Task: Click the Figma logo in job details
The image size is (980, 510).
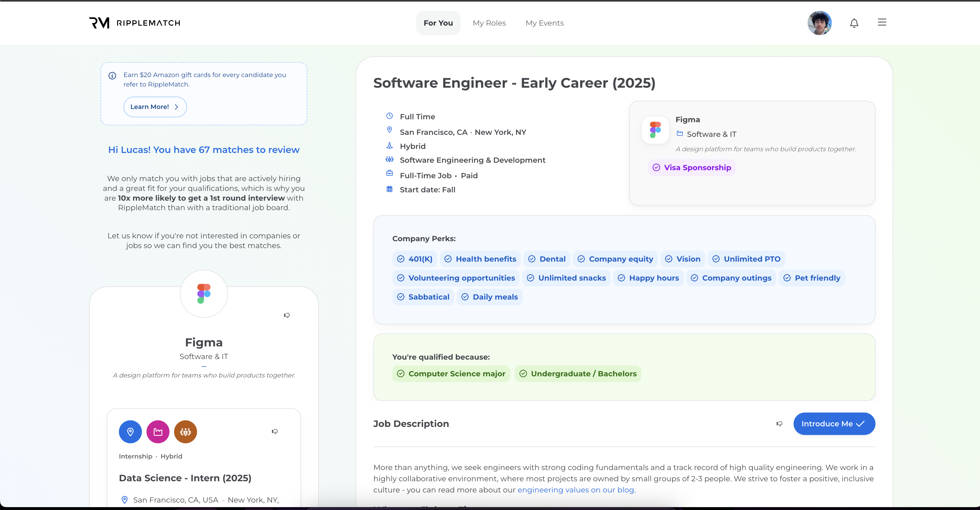Action: pos(655,130)
